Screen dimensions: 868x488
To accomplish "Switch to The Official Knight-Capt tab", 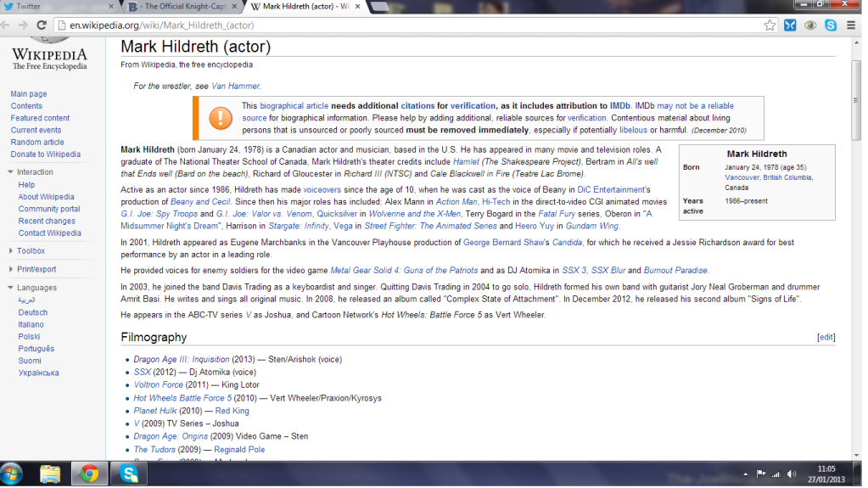I will coord(182,6).
